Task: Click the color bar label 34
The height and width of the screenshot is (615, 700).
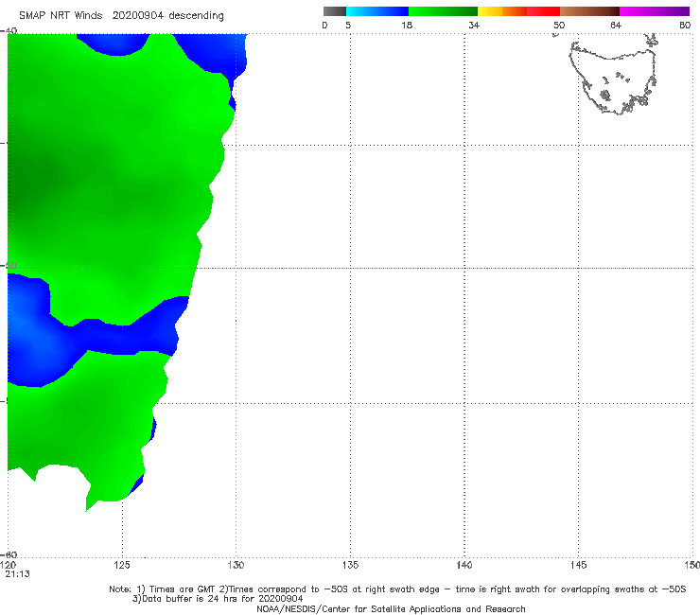Action: 474,25
